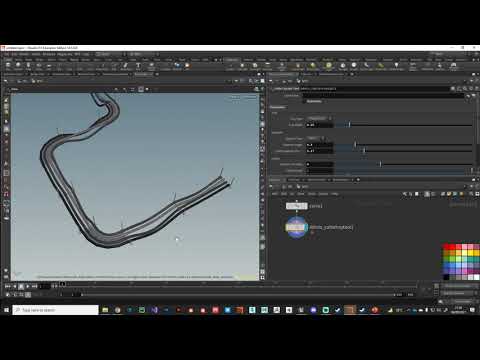Image resolution: width=480 pixels, height=360 pixels.
Task: Open the Persp viewport dropdown
Action: coord(235,97)
